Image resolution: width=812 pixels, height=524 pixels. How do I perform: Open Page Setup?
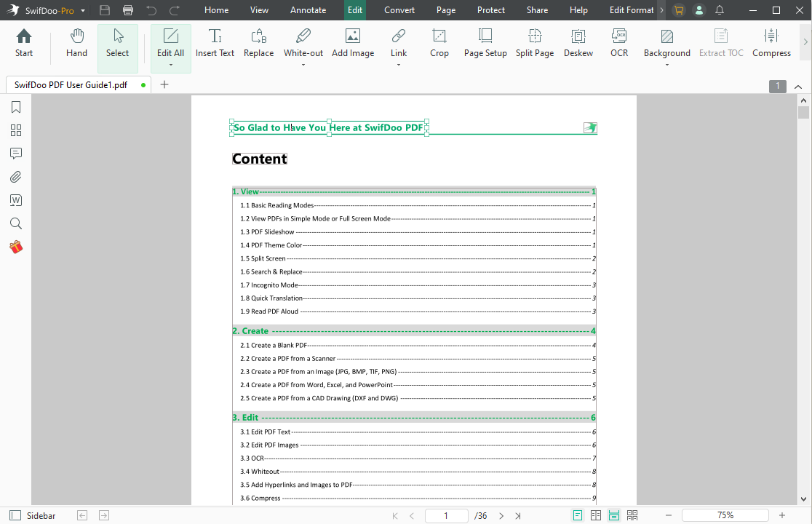point(485,44)
